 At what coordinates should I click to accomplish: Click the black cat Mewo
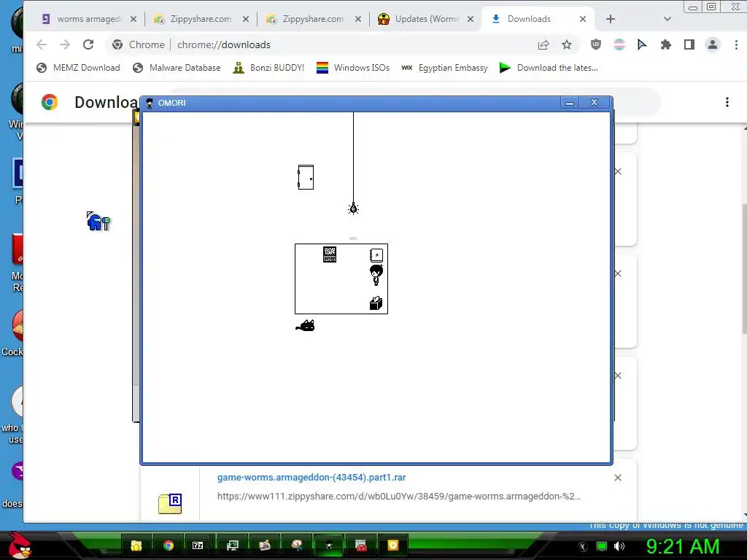[306, 326]
